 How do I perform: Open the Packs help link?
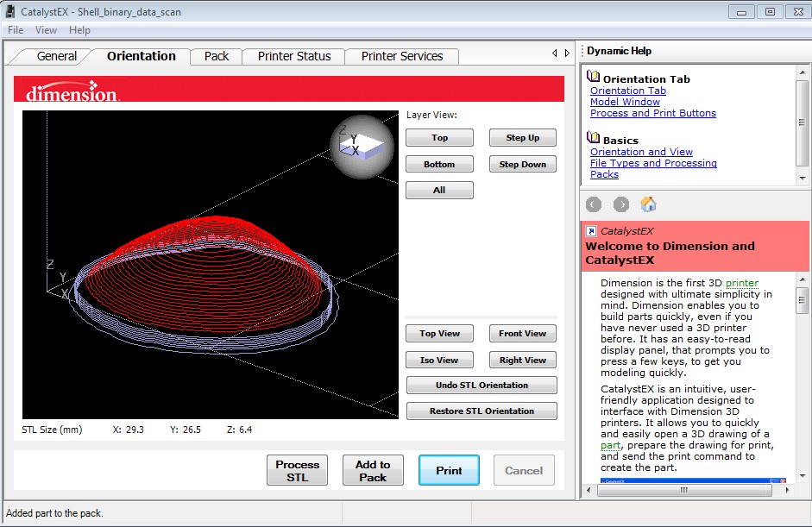click(x=604, y=174)
